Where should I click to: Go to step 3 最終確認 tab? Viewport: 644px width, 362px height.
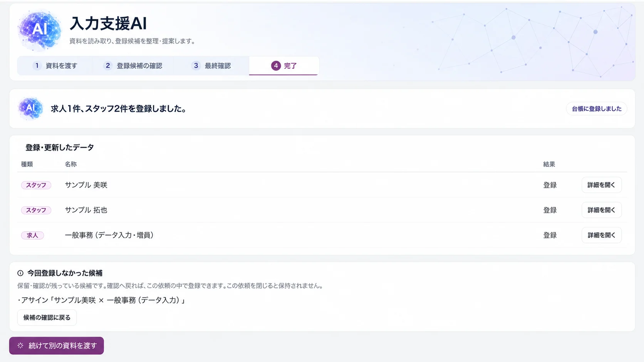point(211,66)
